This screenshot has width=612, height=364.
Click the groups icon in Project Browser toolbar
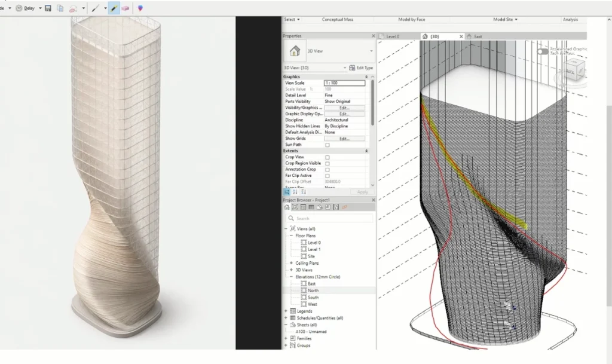tap(336, 207)
